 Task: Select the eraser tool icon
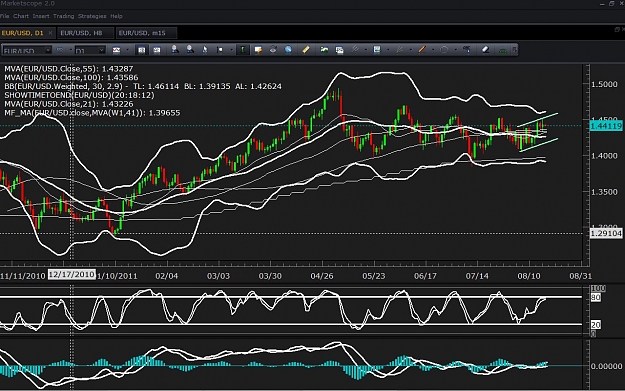click(x=485, y=50)
